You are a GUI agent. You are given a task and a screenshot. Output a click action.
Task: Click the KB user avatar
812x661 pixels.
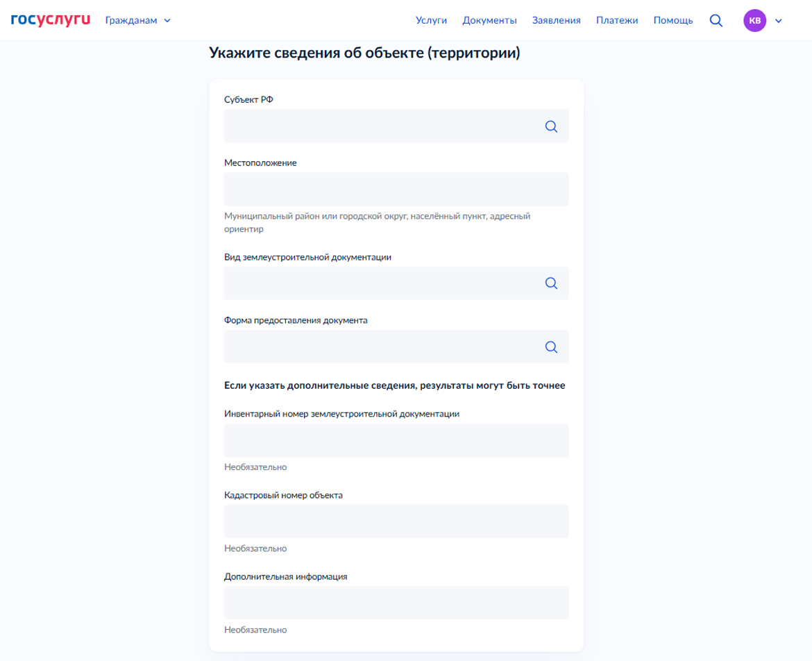[x=754, y=21]
